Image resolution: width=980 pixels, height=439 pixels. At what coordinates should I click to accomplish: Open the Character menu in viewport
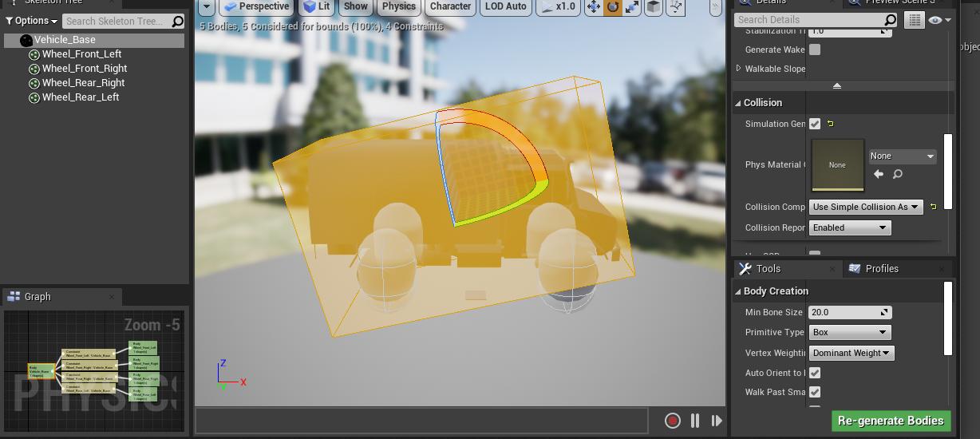pos(450,6)
